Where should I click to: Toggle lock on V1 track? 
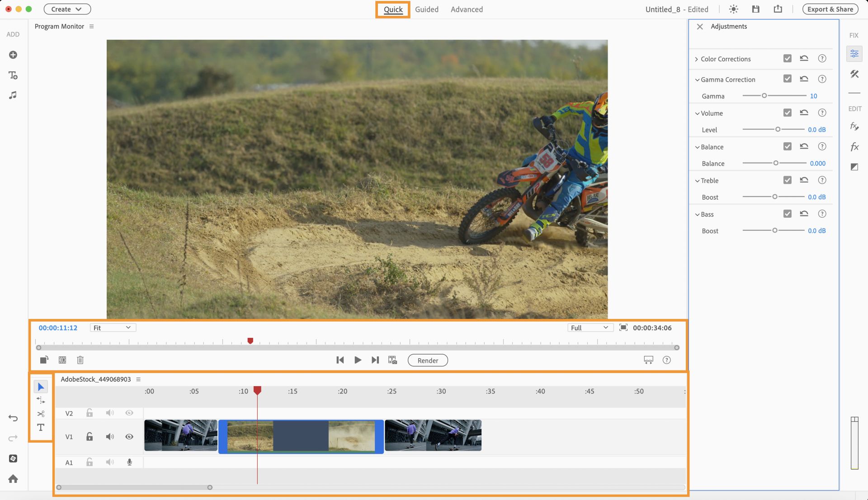[90, 436]
